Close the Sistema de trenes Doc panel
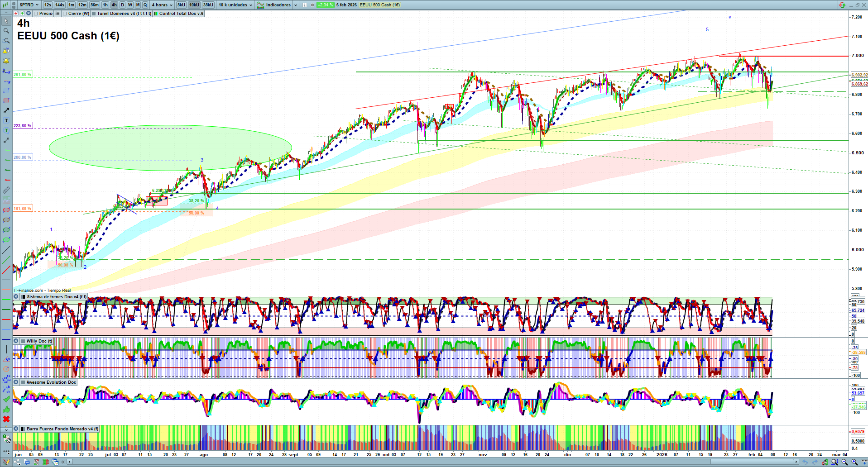This screenshot has width=868, height=467. 16,297
